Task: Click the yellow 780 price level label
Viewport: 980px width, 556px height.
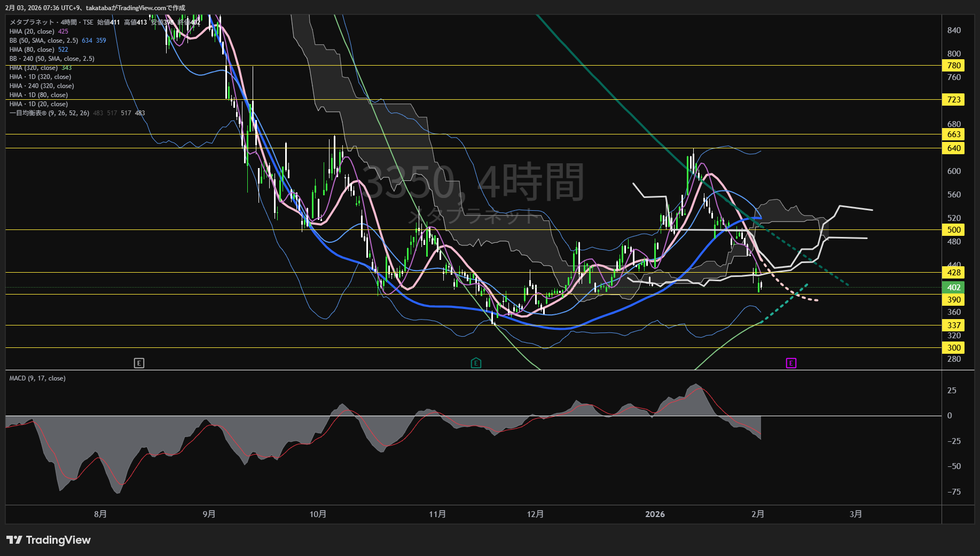Action: [x=954, y=66]
